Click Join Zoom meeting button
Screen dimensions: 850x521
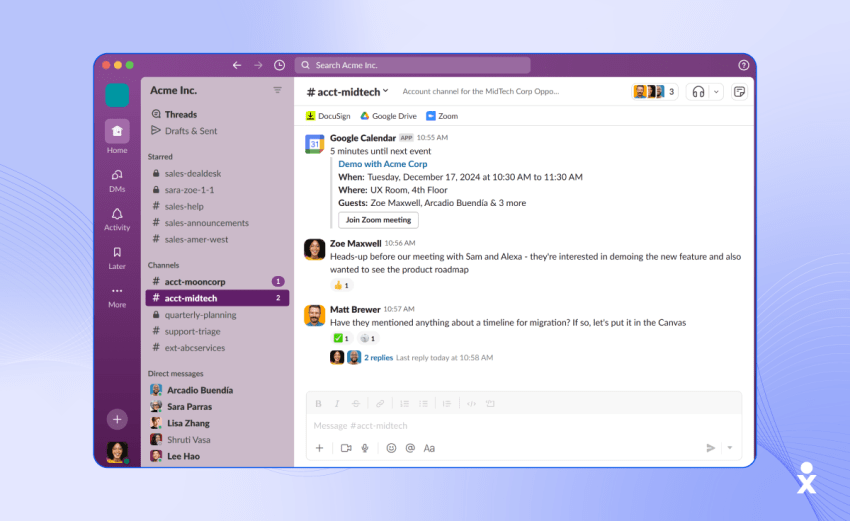coord(378,220)
